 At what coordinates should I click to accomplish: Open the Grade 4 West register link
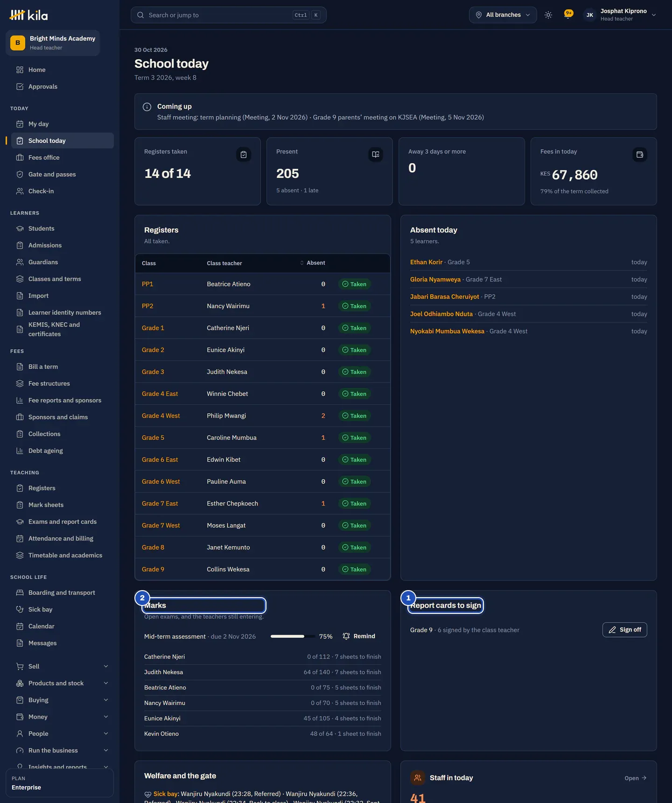click(x=161, y=416)
